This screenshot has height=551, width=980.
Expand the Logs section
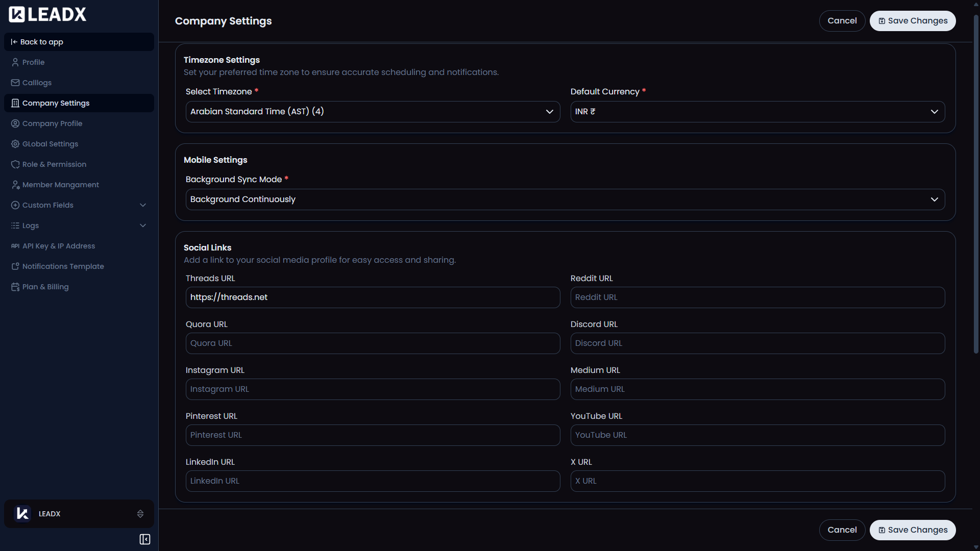click(x=143, y=225)
